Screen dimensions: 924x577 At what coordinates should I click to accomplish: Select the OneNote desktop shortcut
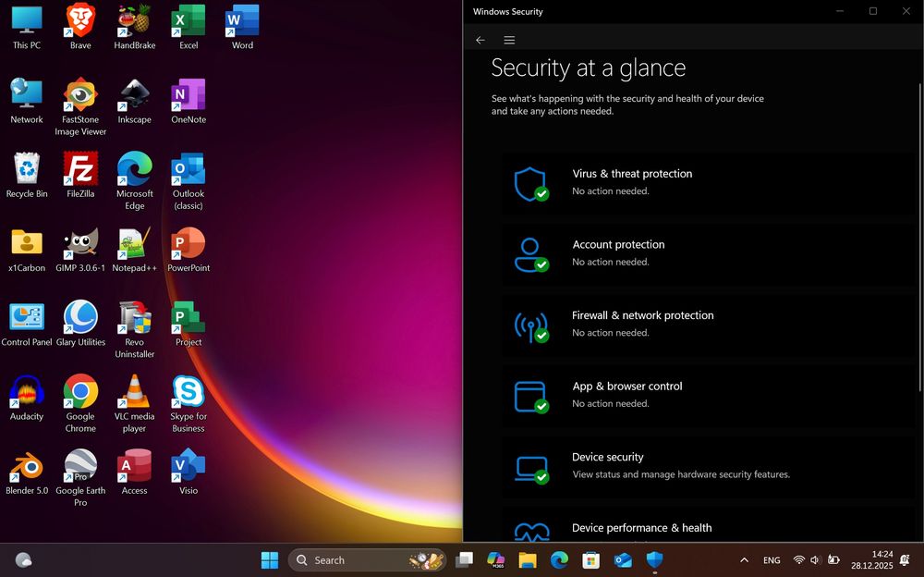(188, 101)
